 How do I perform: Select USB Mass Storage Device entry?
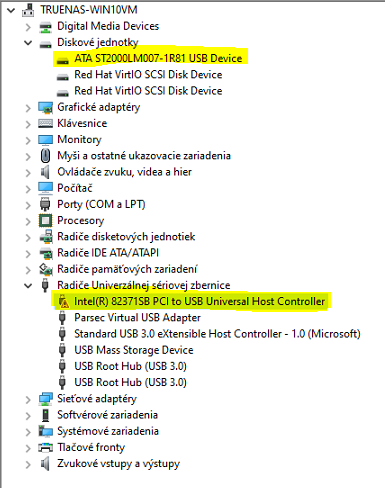pos(134,350)
